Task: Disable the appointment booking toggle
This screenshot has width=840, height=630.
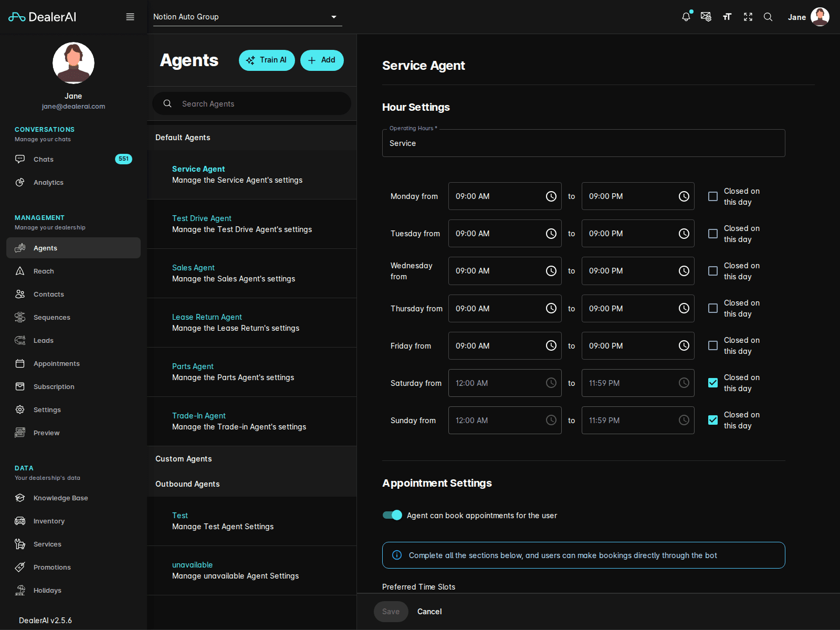Action: [x=392, y=515]
